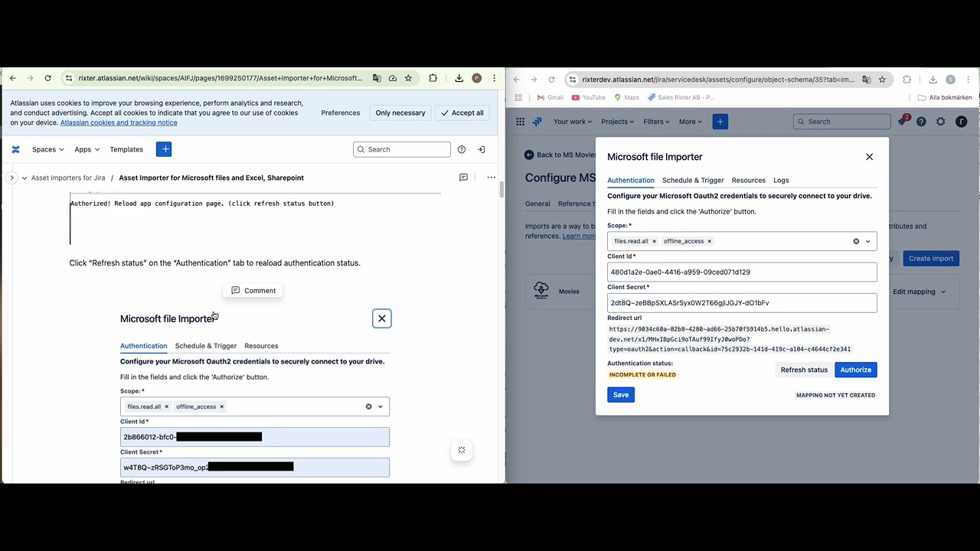Open the Confluence help question-mark icon
Screen dimensions: 980x551
click(461, 149)
